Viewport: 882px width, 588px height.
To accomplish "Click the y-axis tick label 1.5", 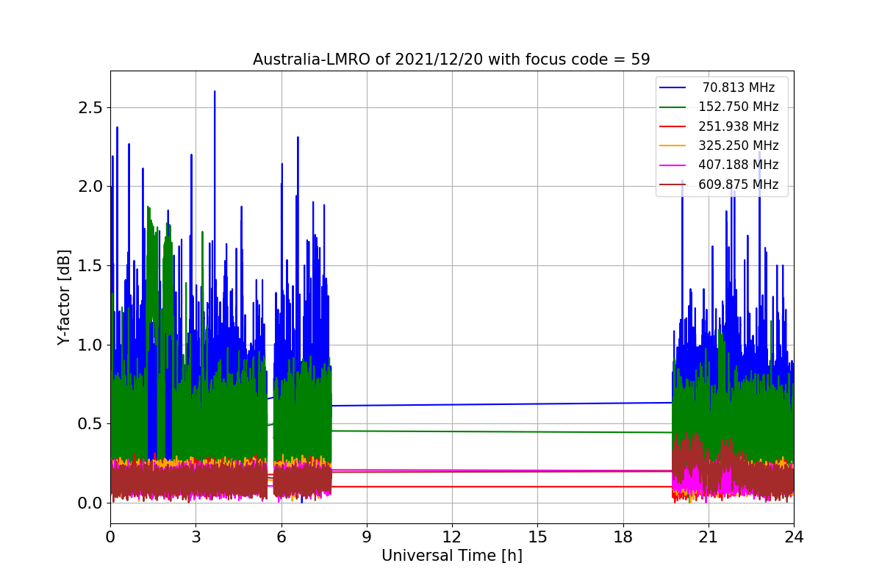I will (x=90, y=266).
